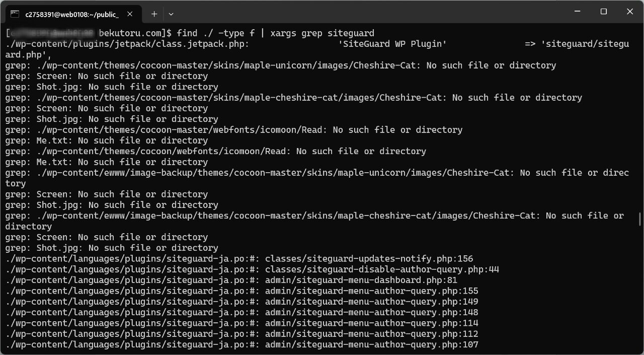Click the 'xargs grep siteguard' command text
Viewport: 644px width, 355px height.
click(x=323, y=33)
